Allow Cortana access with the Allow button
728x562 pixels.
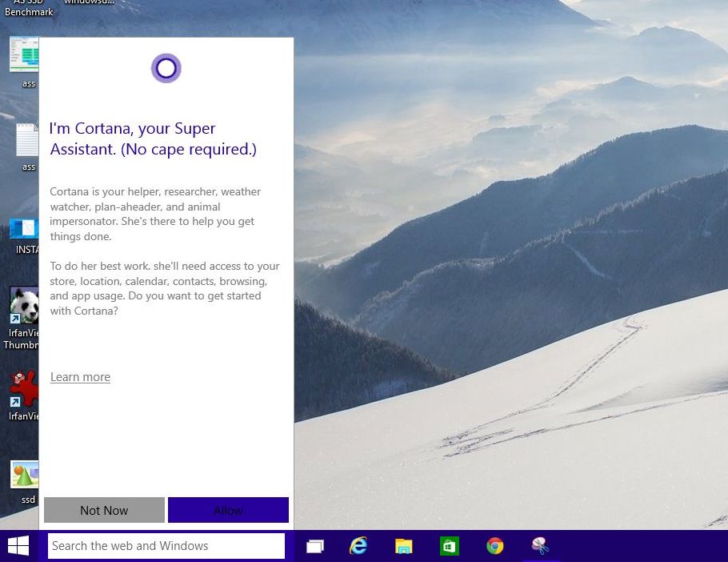[228, 510]
